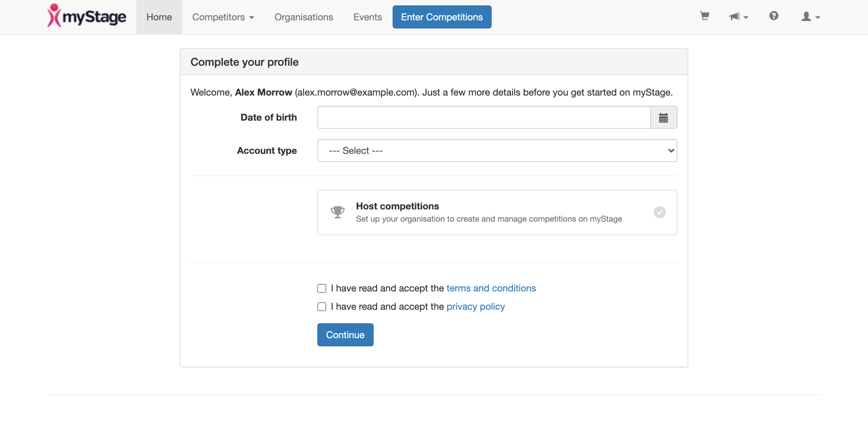Open the shopping cart icon

[705, 16]
